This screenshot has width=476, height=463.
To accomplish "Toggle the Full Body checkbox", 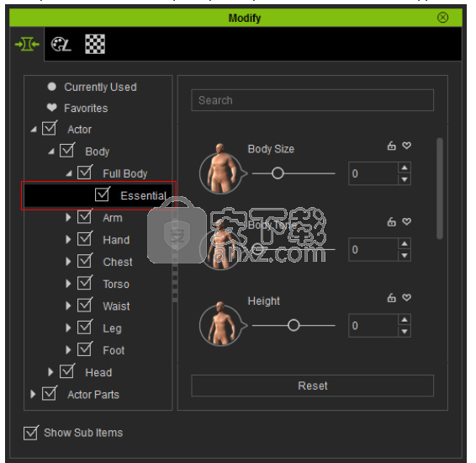I will (85, 172).
